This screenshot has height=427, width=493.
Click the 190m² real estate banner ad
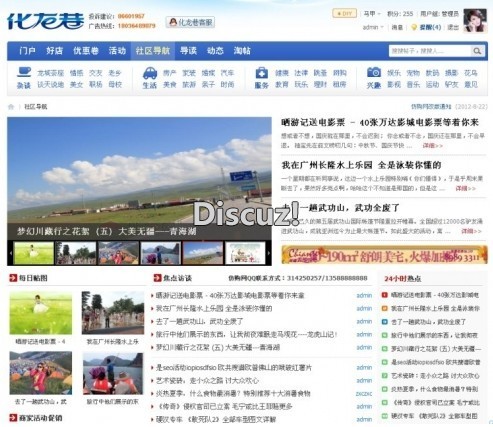384,255
